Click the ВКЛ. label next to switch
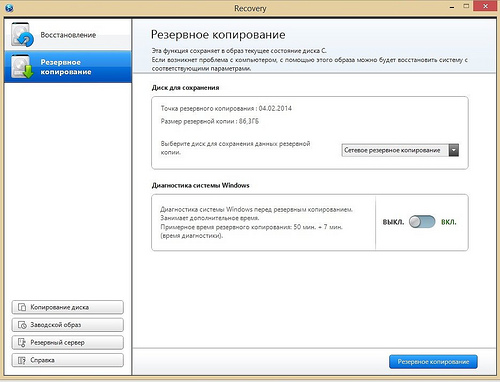The height and width of the screenshot is (382, 500). [449, 222]
